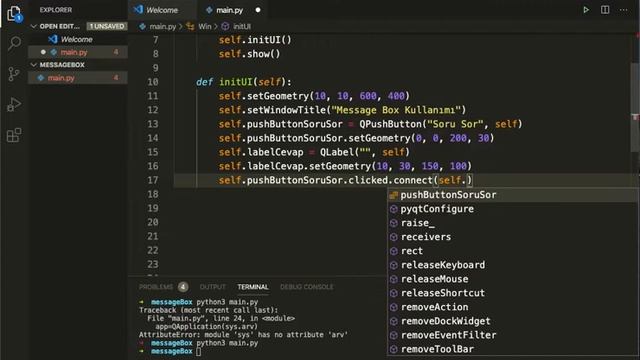Screen dimensions: 640x360
Task: Switch to the Welcome editor tab
Action: [162, 10]
